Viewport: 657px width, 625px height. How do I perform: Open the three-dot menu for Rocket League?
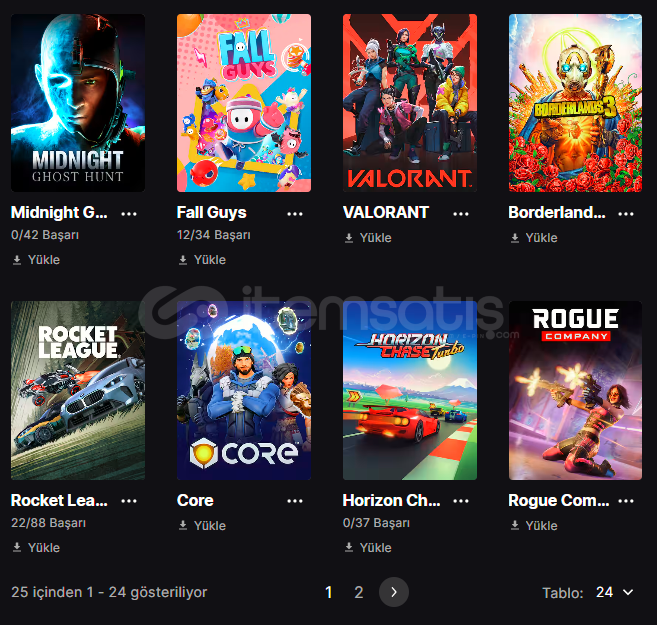pos(129,501)
